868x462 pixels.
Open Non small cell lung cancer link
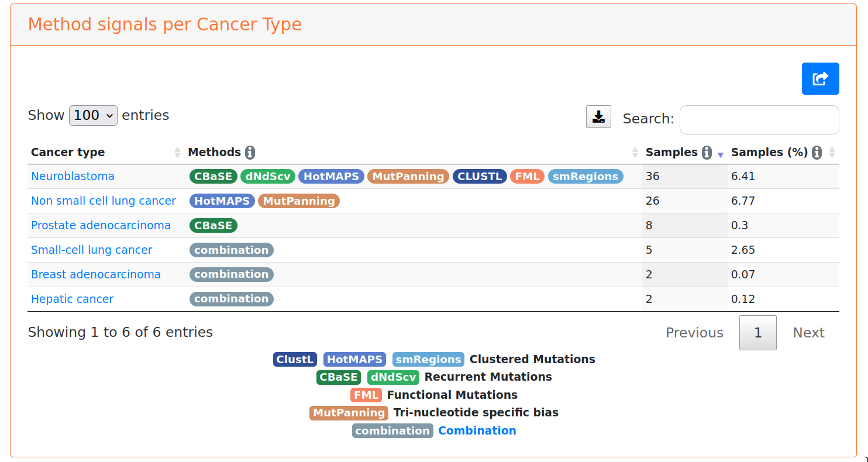[104, 201]
